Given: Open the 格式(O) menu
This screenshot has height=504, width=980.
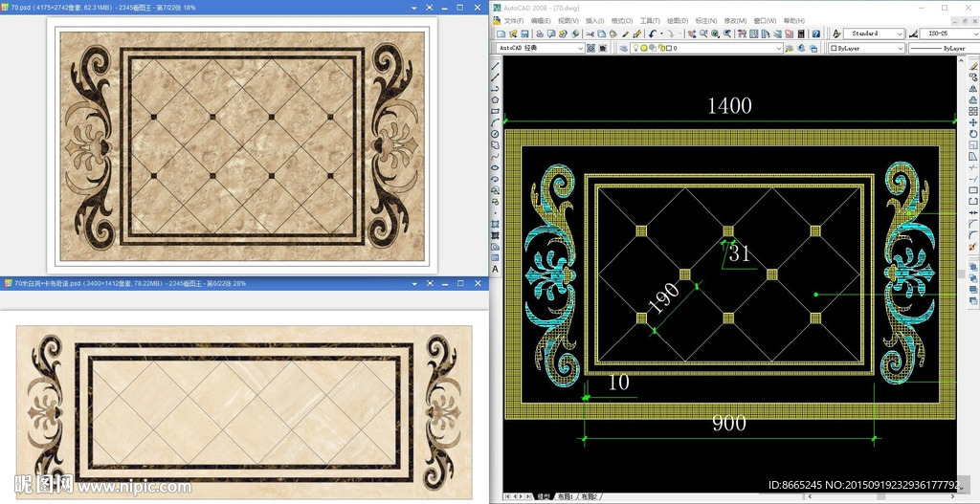Looking at the screenshot, I should 622,21.
